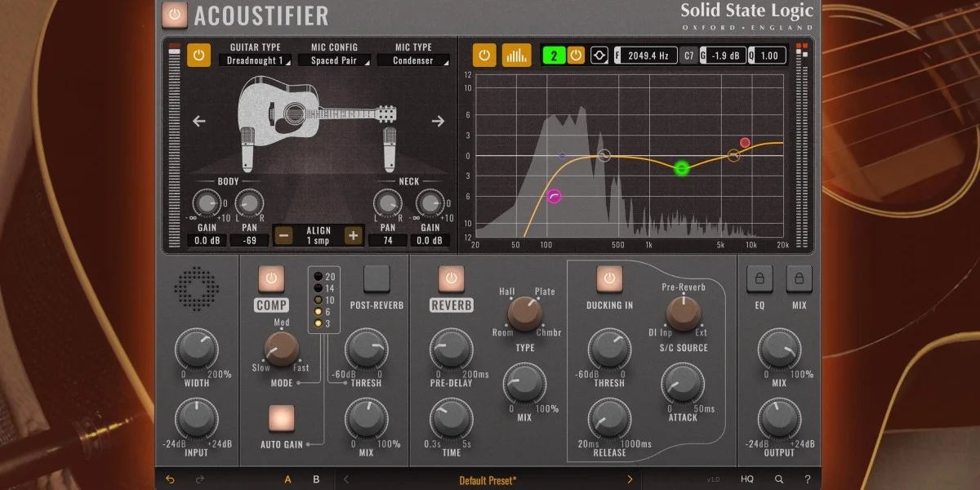This screenshot has width=980, height=490.
Task: Open the Mic Config dropdown showing Spaced Pair
Action: pyautogui.click(x=335, y=59)
